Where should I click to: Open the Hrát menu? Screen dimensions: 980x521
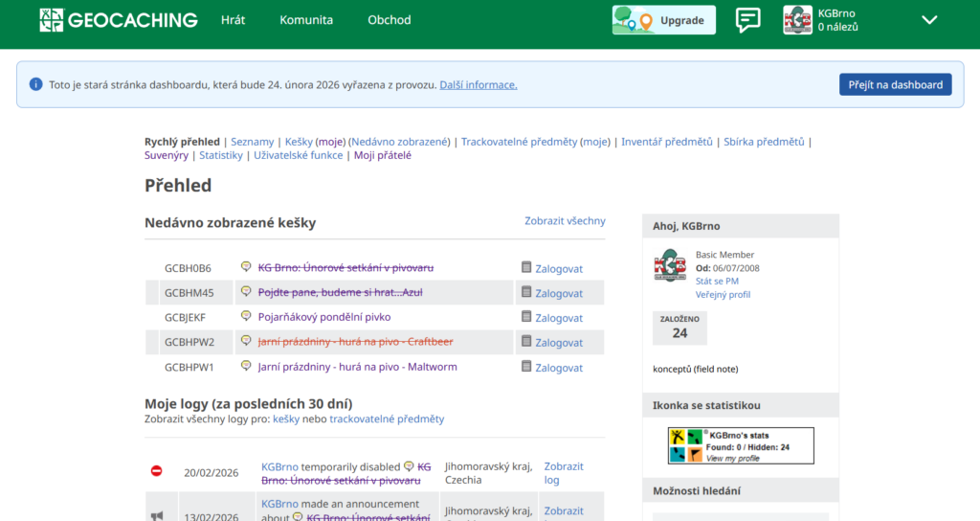(234, 20)
